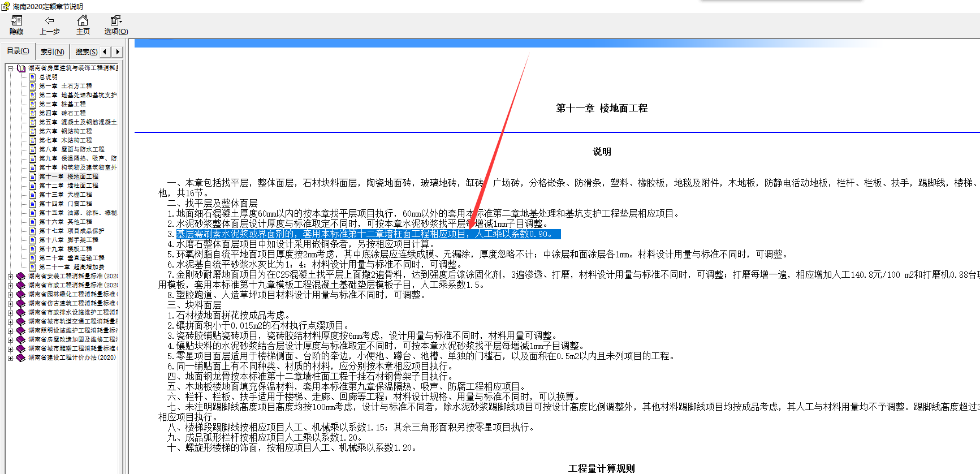Select the 第七章 木结构工程 topic
Screen dimensions: 980x474
coord(65,140)
